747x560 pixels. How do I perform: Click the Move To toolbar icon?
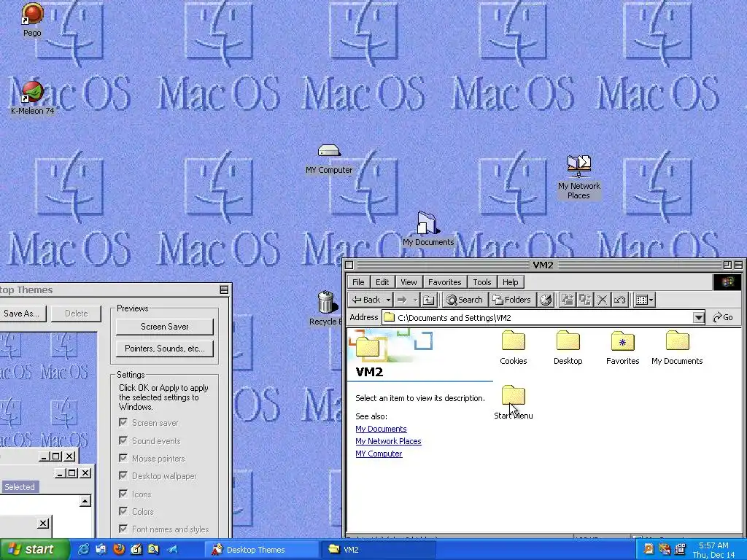click(x=567, y=300)
